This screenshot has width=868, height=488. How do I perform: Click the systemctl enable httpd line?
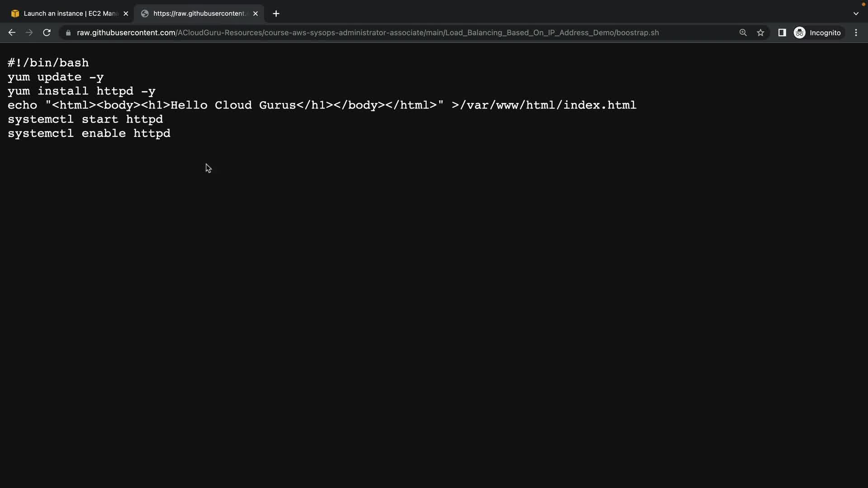click(x=89, y=133)
